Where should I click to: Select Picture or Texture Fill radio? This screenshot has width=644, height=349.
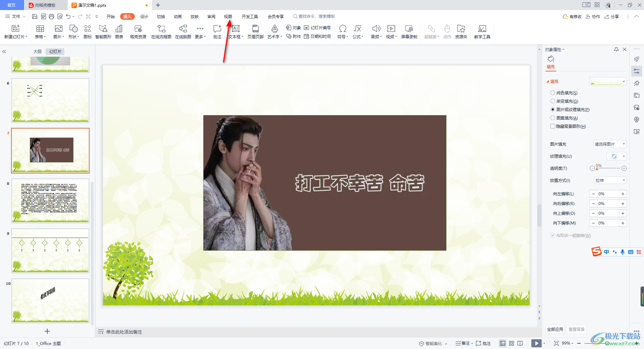[x=553, y=109]
